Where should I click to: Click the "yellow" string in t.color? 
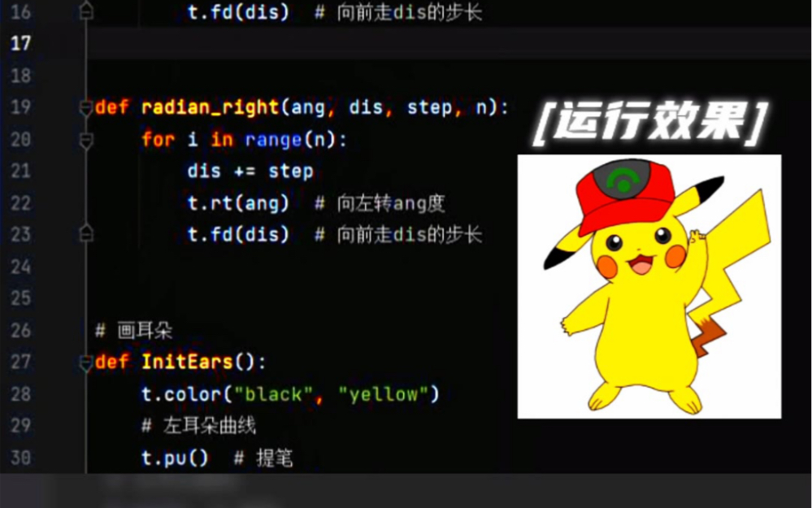pyautogui.click(x=384, y=394)
